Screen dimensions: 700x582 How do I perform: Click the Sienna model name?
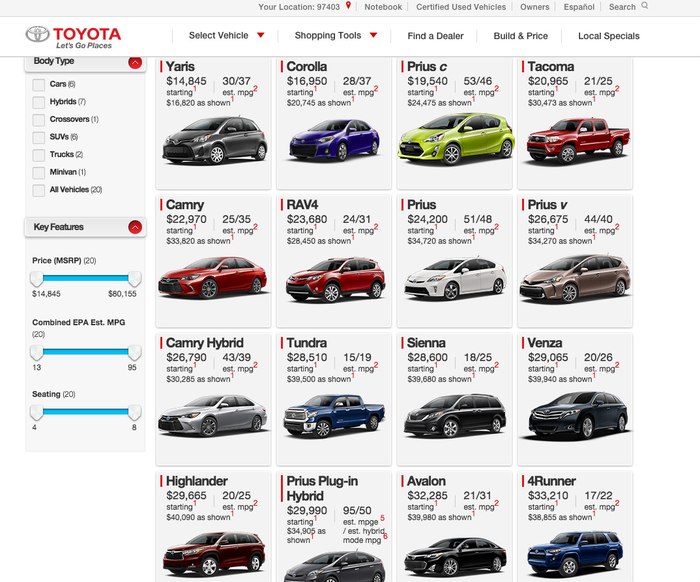426,343
